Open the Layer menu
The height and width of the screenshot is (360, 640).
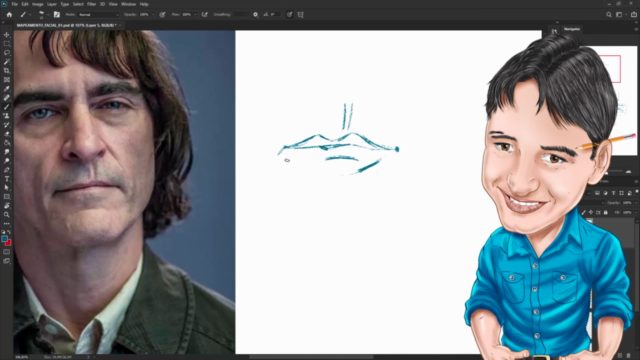[x=52, y=4]
